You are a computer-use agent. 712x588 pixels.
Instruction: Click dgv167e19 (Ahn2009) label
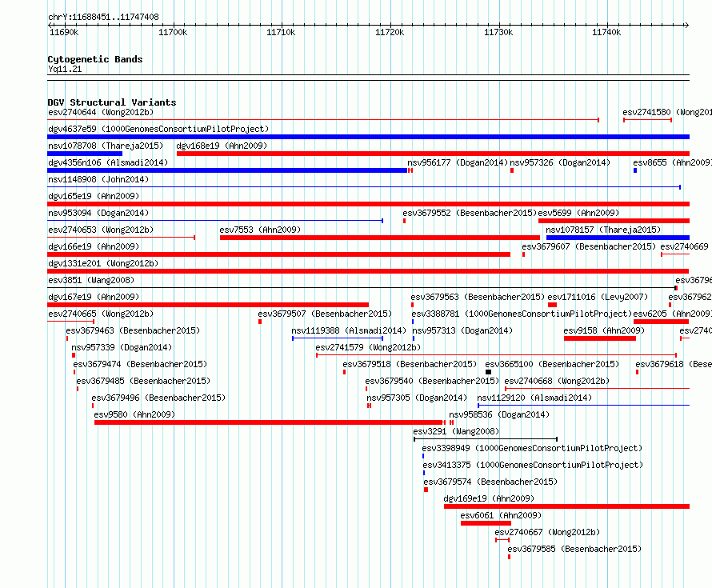[x=94, y=297]
